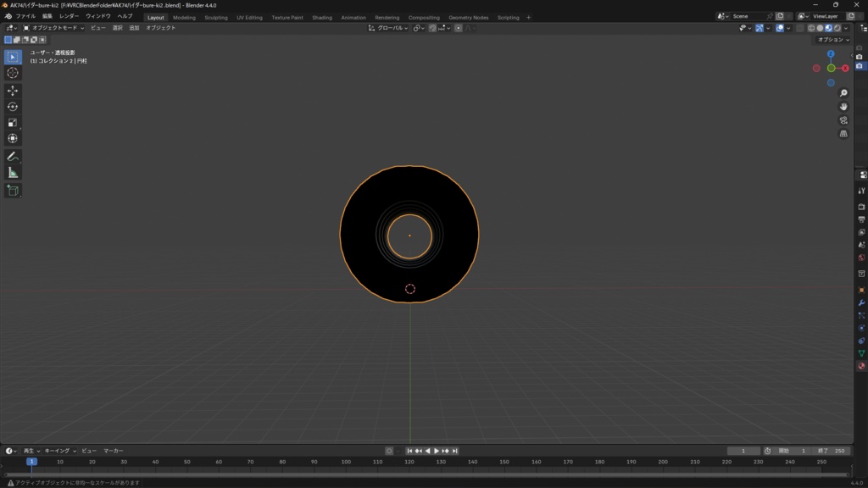Toggle snapping magnet
Image resolution: width=868 pixels, height=488 pixels.
point(432,28)
